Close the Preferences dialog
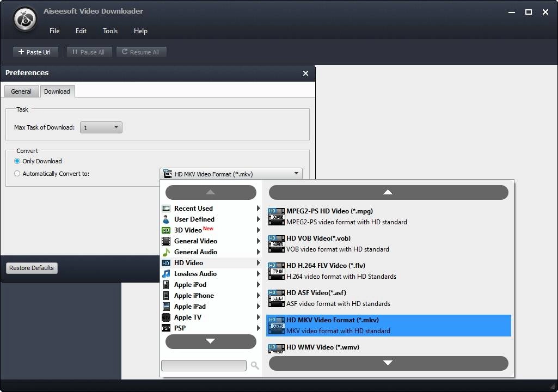 tap(305, 73)
